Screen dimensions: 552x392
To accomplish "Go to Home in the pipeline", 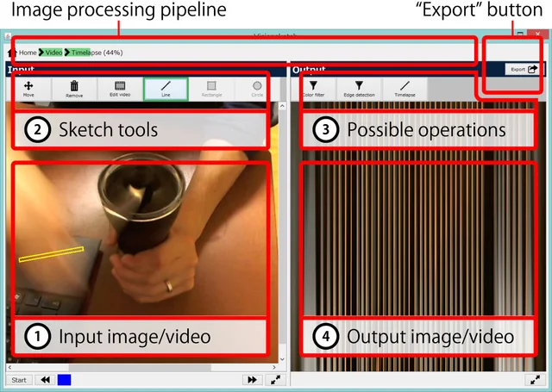I will click(22, 53).
